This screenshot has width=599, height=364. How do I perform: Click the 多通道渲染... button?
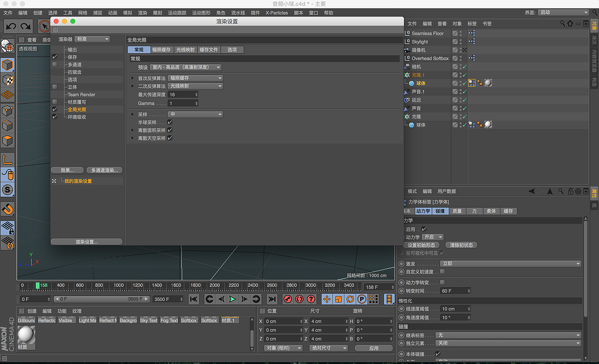click(104, 170)
